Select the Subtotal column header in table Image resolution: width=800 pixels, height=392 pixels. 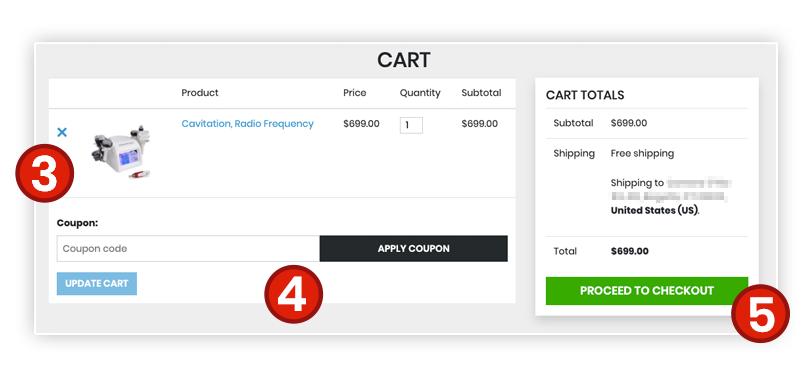[481, 93]
